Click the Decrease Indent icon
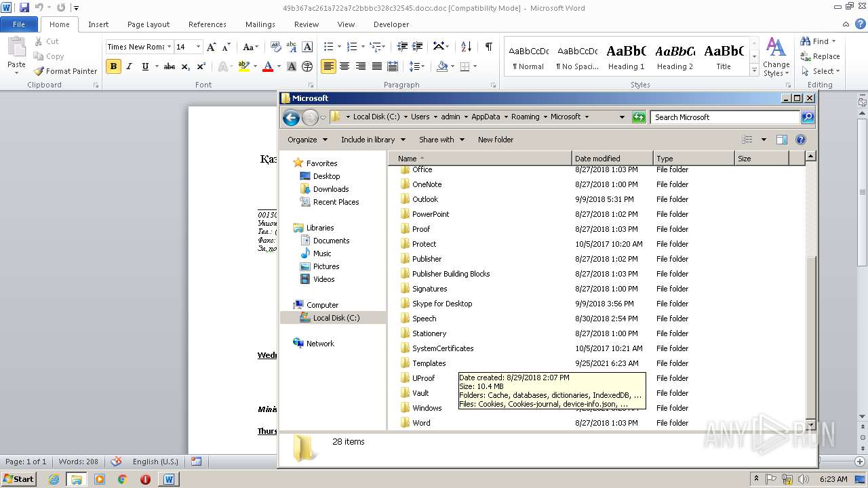This screenshot has width=868, height=488. (x=403, y=47)
